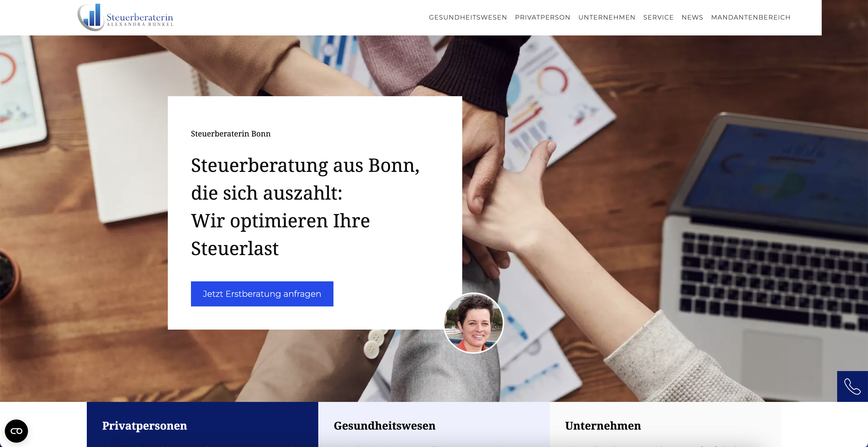The height and width of the screenshot is (447, 868).
Task: Open the Privatperson menu item
Action: coord(542,17)
